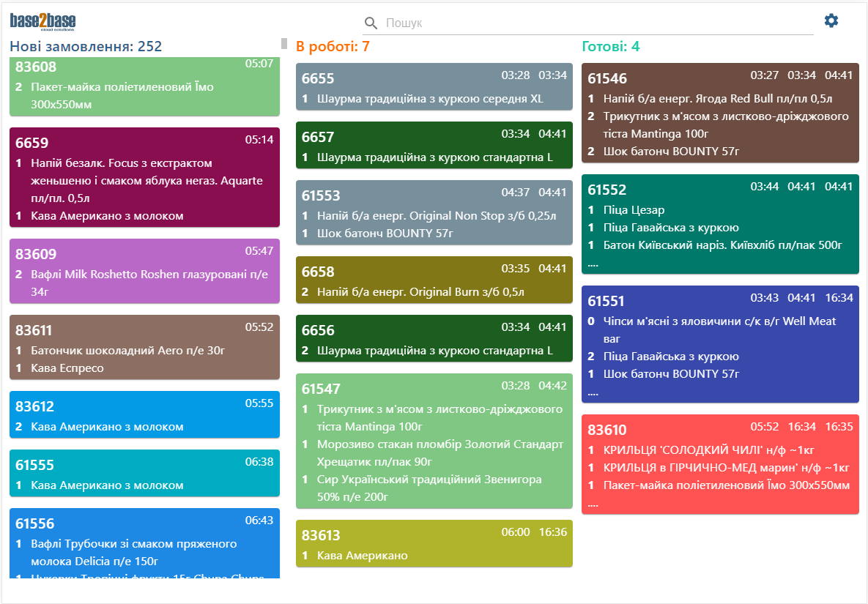Screen dimensions: 868x604
Task: Click the 05:14 timestamp on order 6659
Action: coord(259,139)
